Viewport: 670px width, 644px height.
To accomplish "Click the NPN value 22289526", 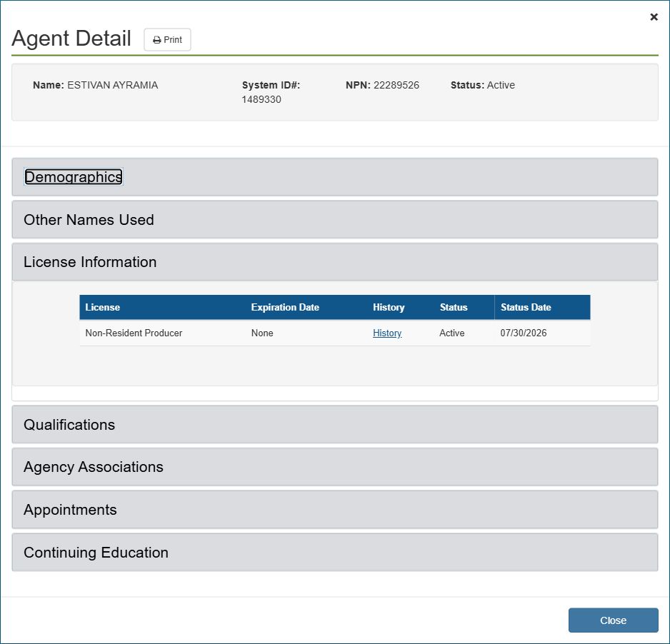I will point(396,85).
